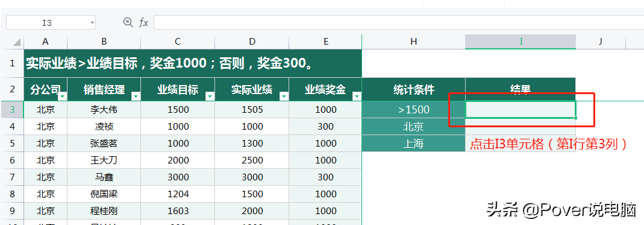Click the title cell 实际业绩>业绩目标
This screenshot has height=225, width=644.
click(193, 63)
